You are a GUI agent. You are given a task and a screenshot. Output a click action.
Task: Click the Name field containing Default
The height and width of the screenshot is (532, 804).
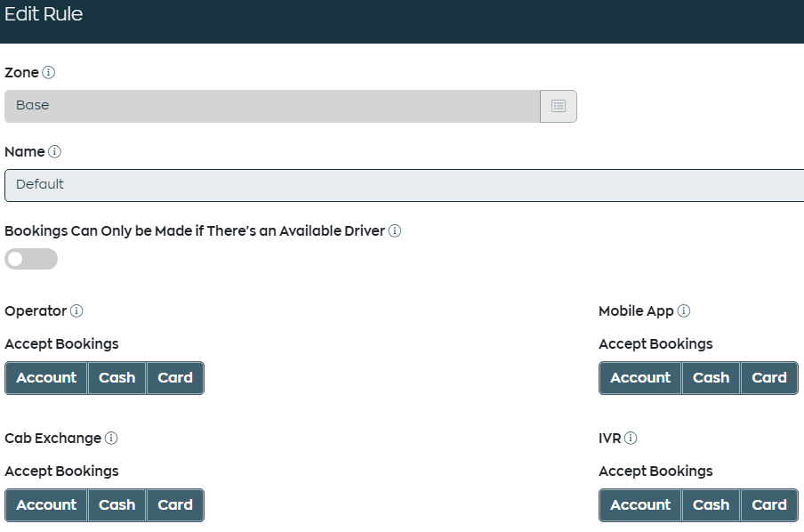pyautogui.click(x=405, y=185)
